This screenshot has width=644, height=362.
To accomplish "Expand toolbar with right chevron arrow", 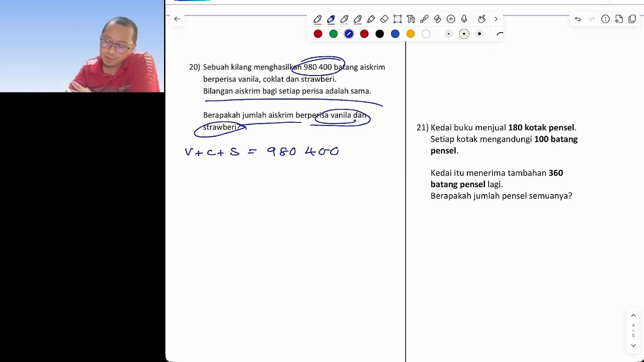I will pos(496,19).
